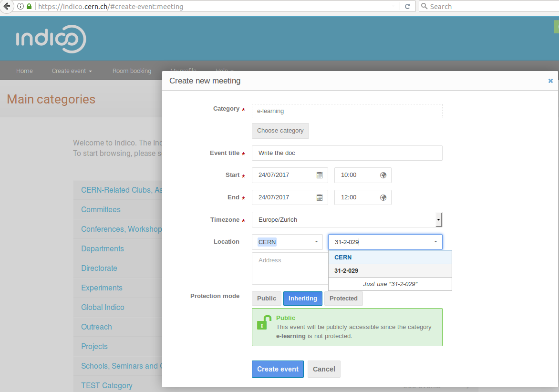Cancel the new meeting dialog

point(324,369)
